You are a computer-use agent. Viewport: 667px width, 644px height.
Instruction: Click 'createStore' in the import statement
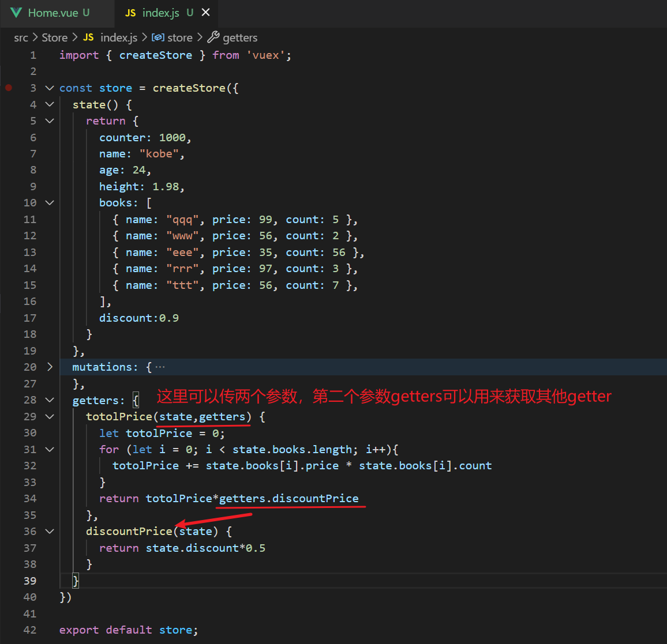pyautogui.click(x=156, y=55)
